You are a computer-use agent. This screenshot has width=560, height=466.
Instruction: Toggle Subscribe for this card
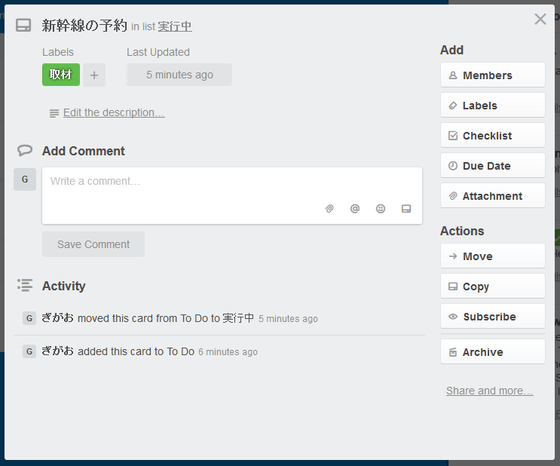point(492,316)
